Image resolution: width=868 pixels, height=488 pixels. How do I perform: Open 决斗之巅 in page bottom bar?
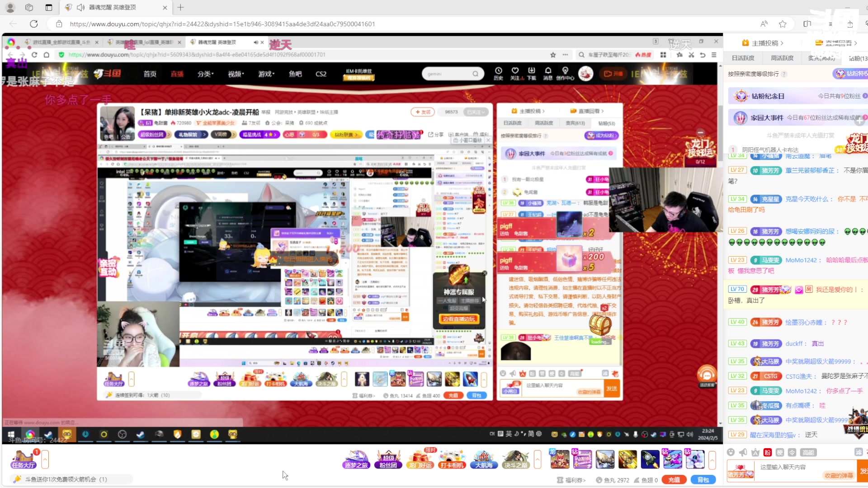516,460
